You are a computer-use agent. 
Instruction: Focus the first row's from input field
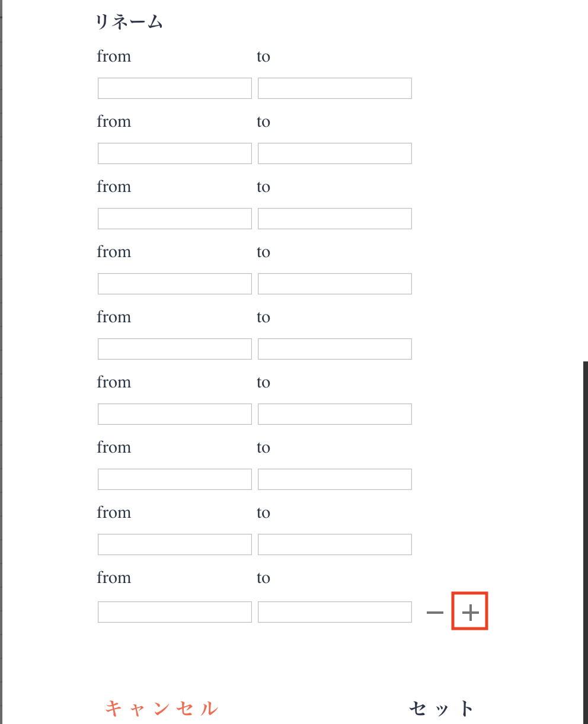click(175, 88)
